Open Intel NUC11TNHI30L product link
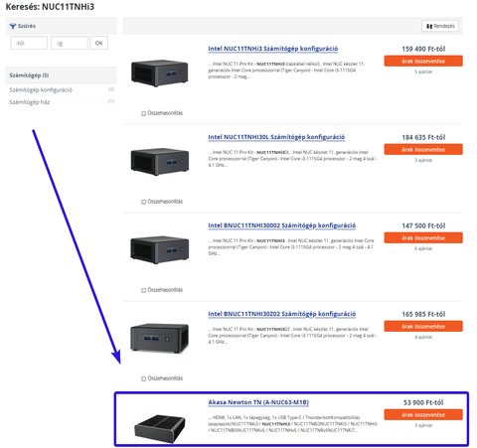The height and width of the screenshot is (448, 477). coord(276,137)
